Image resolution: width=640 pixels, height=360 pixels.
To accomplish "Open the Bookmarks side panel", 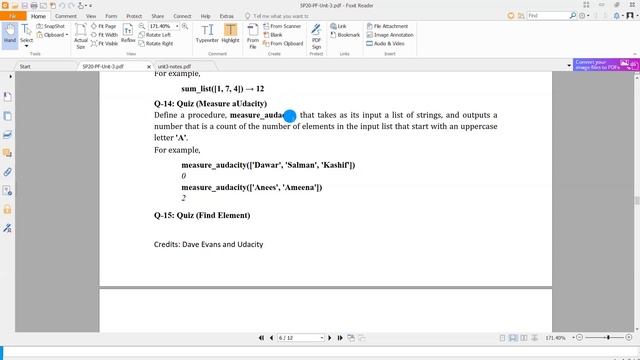I will 7,97.
